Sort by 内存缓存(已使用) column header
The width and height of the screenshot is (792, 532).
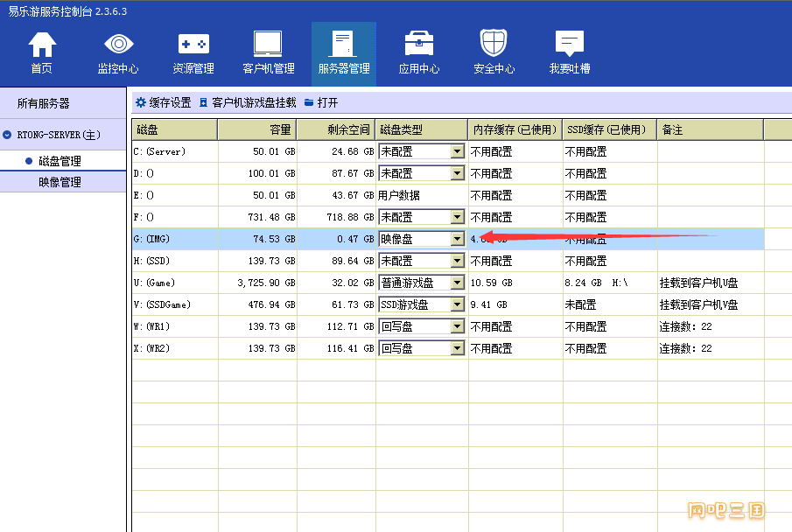pos(515,129)
